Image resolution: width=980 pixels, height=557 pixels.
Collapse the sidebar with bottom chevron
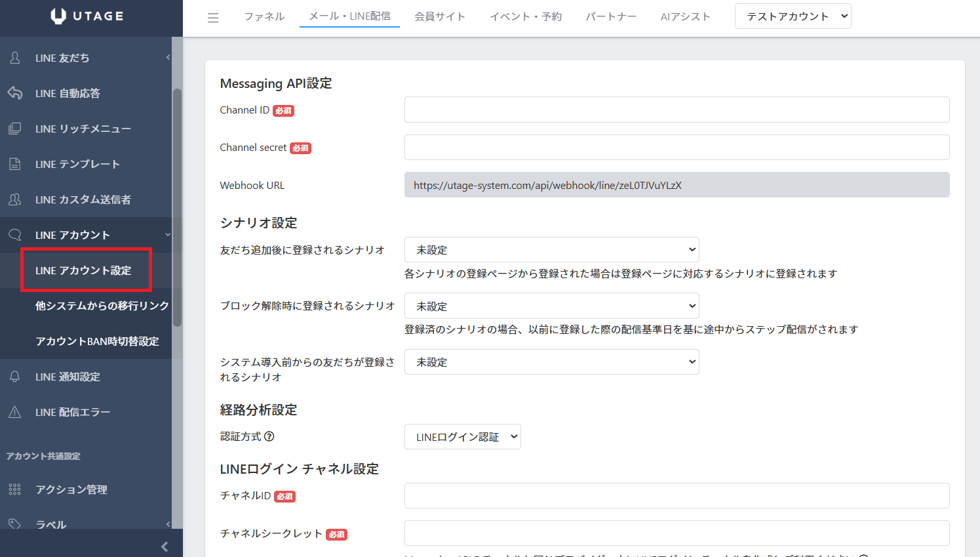tap(165, 547)
